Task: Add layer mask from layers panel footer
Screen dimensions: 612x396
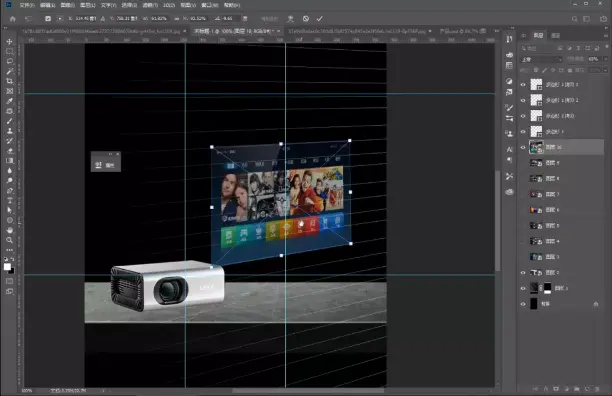Action: pos(556,389)
